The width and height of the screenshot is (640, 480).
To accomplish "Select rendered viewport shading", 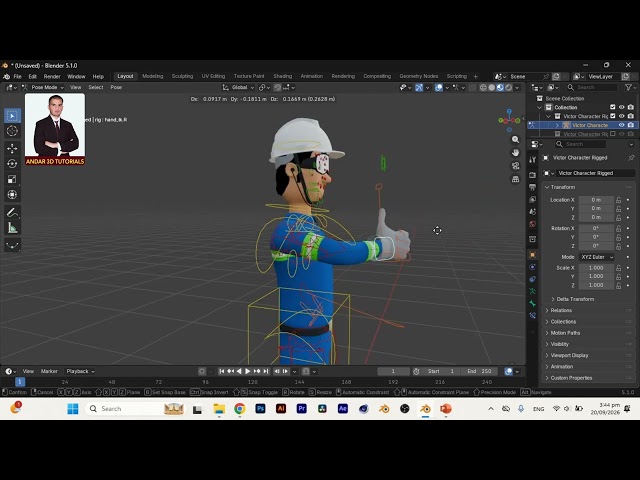I will coord(509,87).
